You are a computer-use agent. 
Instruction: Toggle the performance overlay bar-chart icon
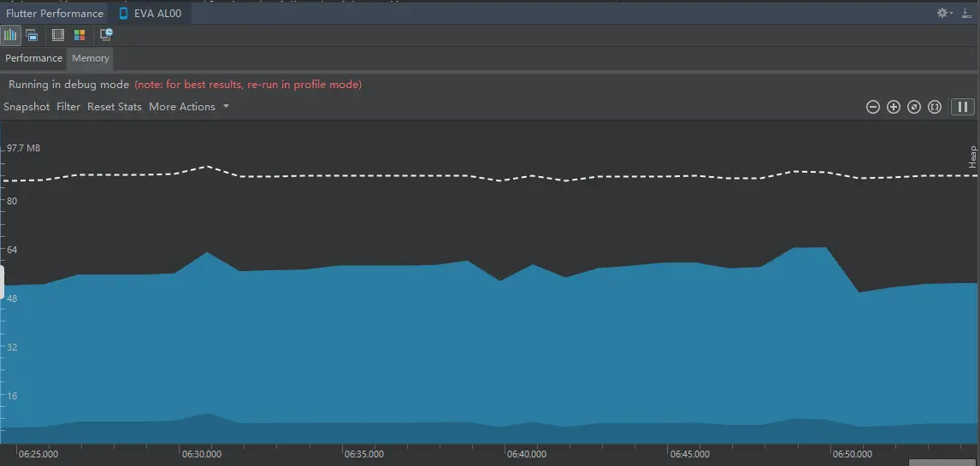pyautogui.click(x=10, y=35)
